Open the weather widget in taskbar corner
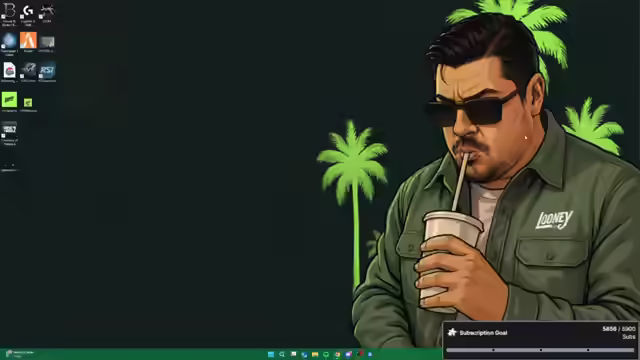Image resolution: width=640 pixels, height=360 pixels. [x=19, y=354]
